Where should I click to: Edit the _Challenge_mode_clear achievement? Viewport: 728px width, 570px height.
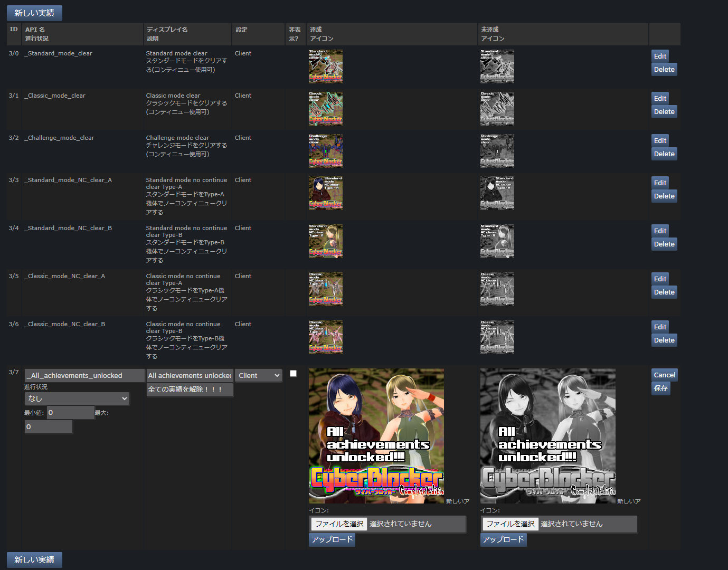[x=660, y=140]
